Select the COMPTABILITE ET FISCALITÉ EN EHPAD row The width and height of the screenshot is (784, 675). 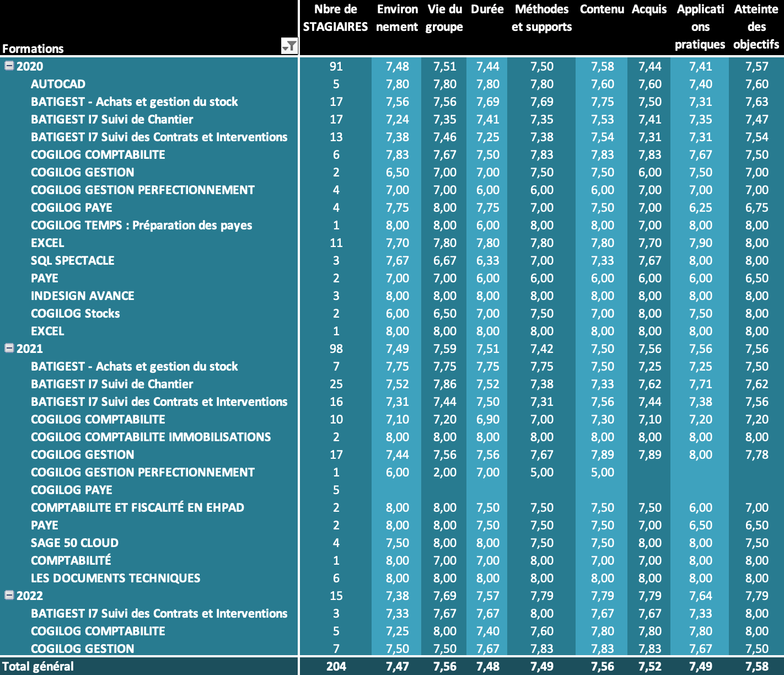[x=392, y=507]
